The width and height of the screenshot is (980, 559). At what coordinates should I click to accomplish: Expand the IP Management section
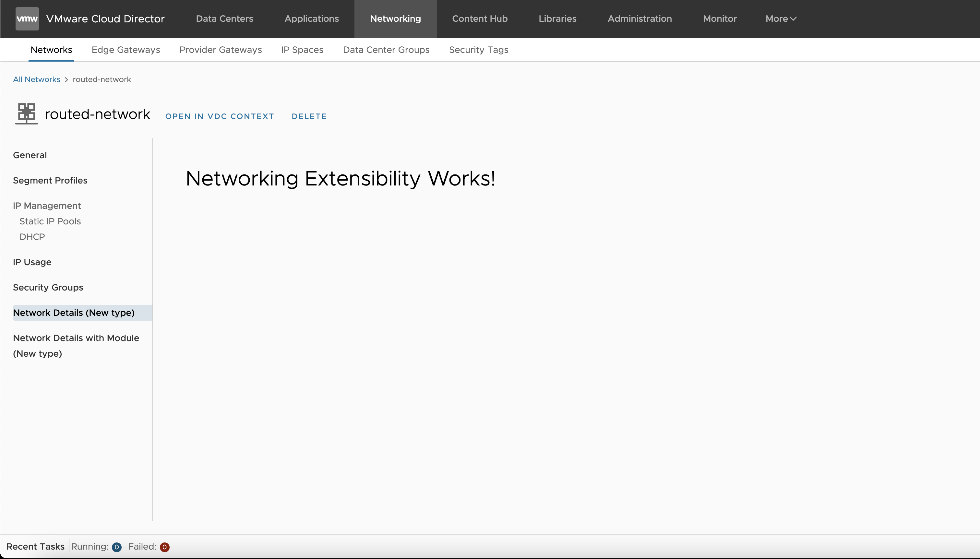click(x=47, y=205)
